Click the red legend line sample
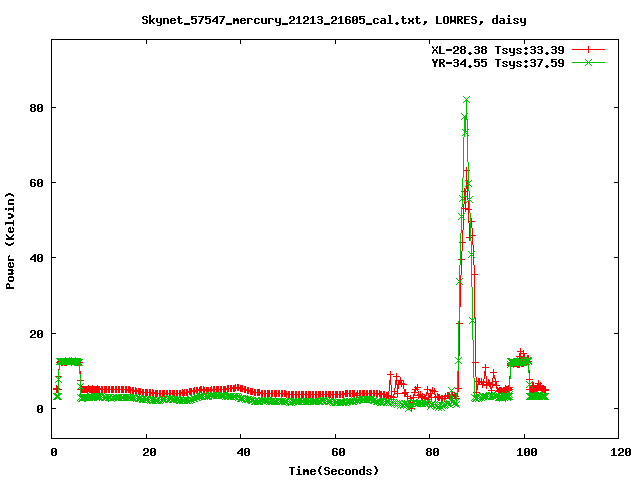This screenshot has height=480, width=640. [x=588, y=50]
